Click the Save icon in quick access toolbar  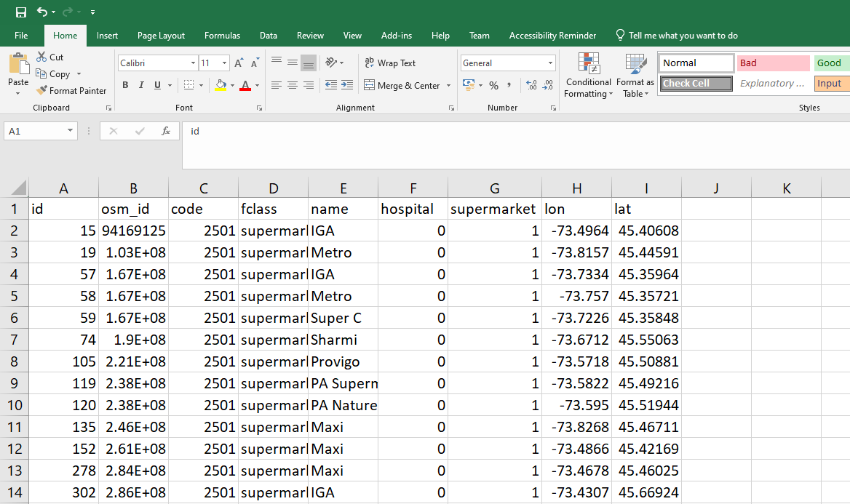point(21,12)
